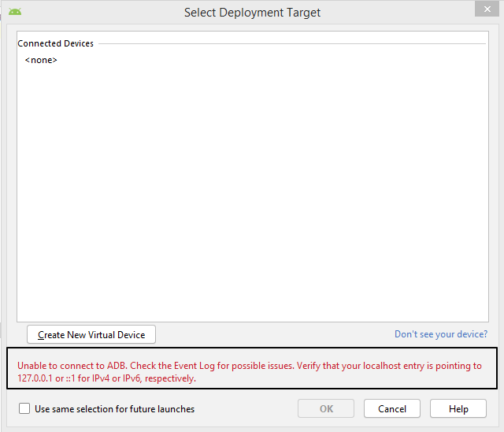This screenshot has width=504, height=432.
Task: Click the Android icon in title bar
Action: (x=15, y=12)
